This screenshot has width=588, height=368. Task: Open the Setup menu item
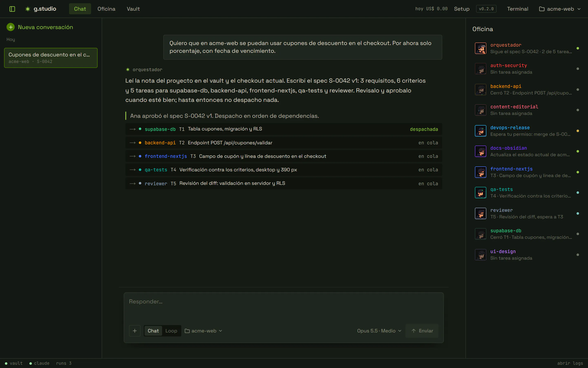(x=462, y=9)
